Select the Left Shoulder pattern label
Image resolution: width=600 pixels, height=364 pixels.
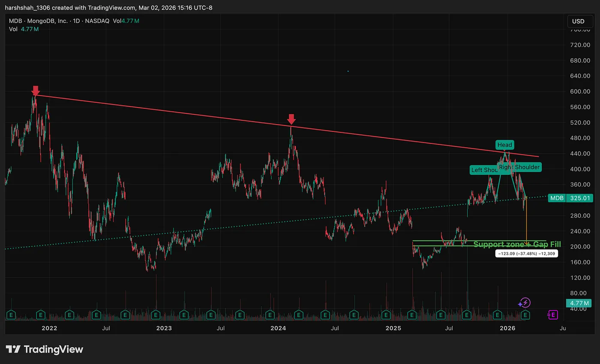[483, 170]
